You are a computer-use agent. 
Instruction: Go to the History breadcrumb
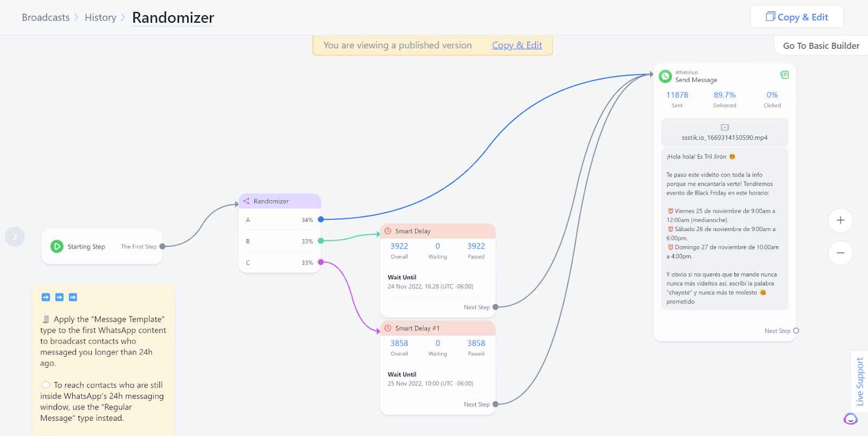[x=100, y=17]
